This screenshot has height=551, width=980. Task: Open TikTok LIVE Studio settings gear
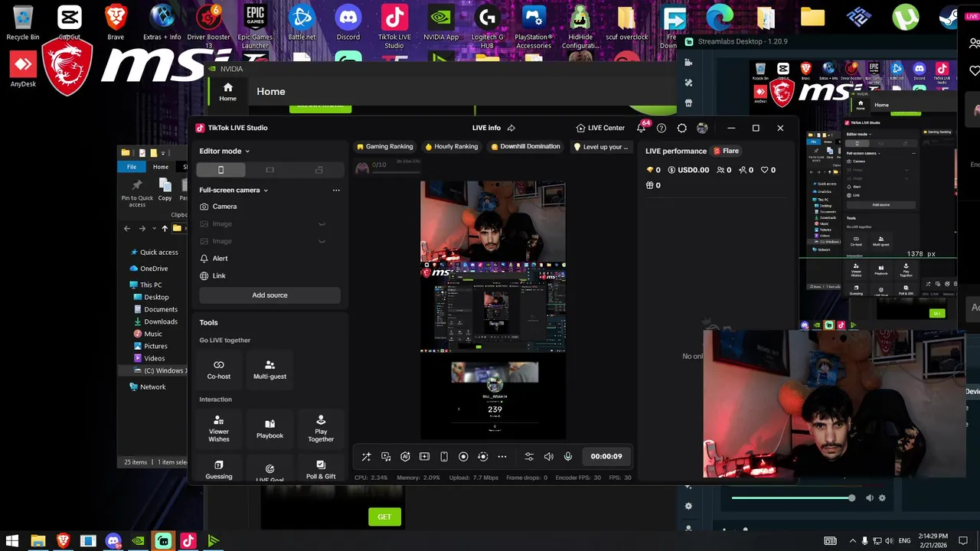(682, 128)
